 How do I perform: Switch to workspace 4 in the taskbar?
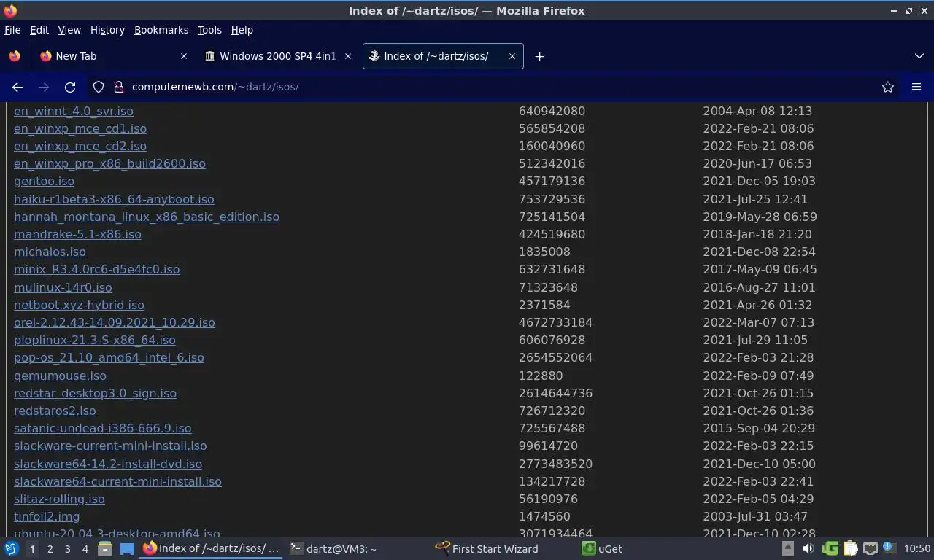(85, 549)
